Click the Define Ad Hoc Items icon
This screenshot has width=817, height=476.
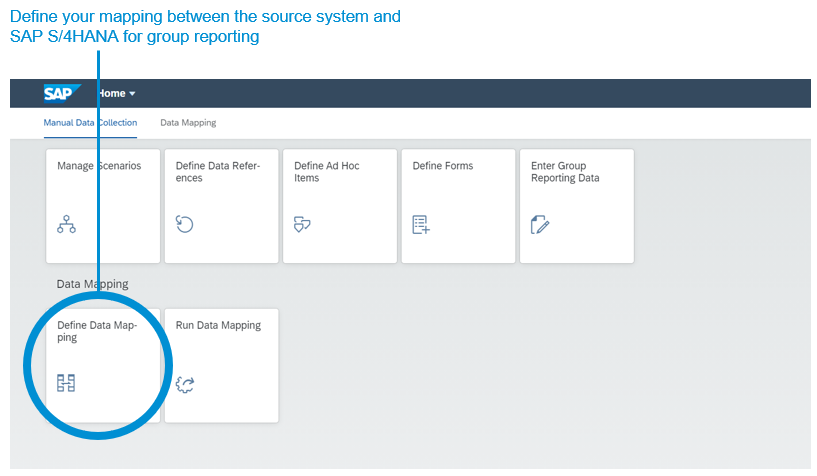[302, 224]
